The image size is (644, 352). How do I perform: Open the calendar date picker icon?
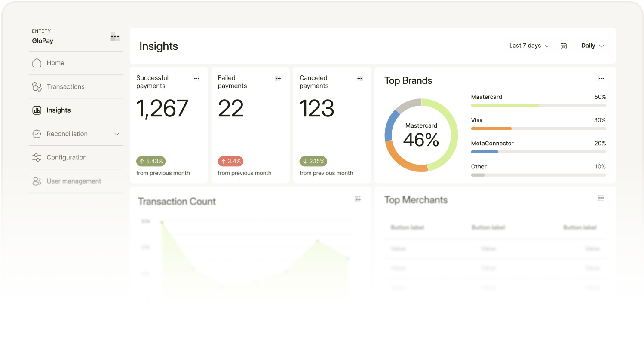coord(564,46)
